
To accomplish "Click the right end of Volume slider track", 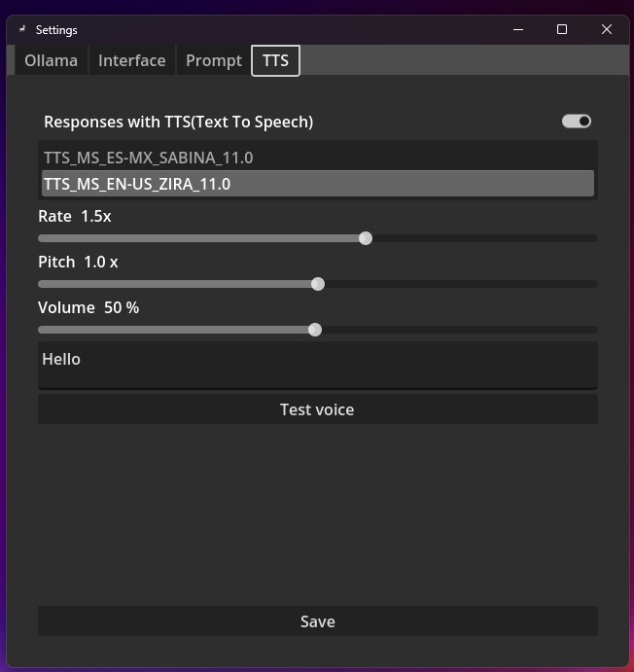I will tap(593, 330).
